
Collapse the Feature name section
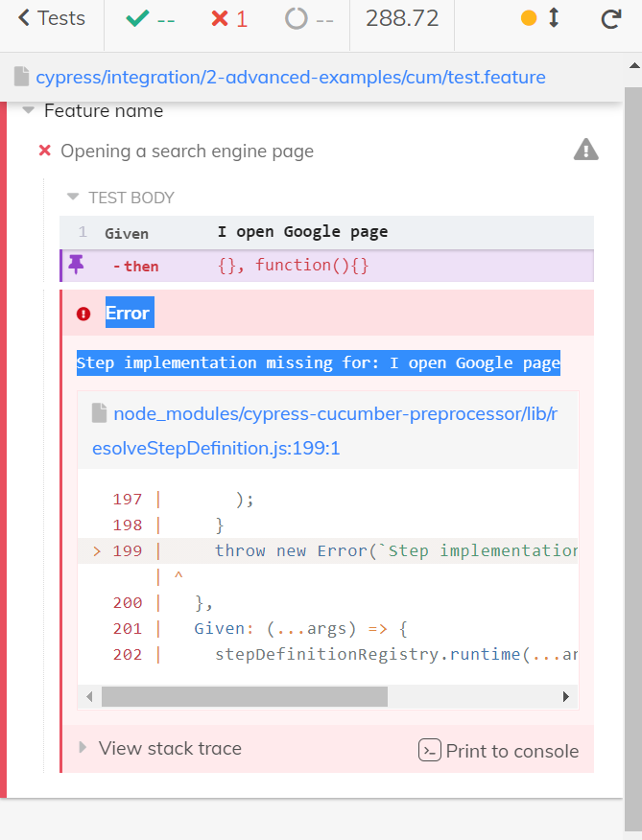27,110
